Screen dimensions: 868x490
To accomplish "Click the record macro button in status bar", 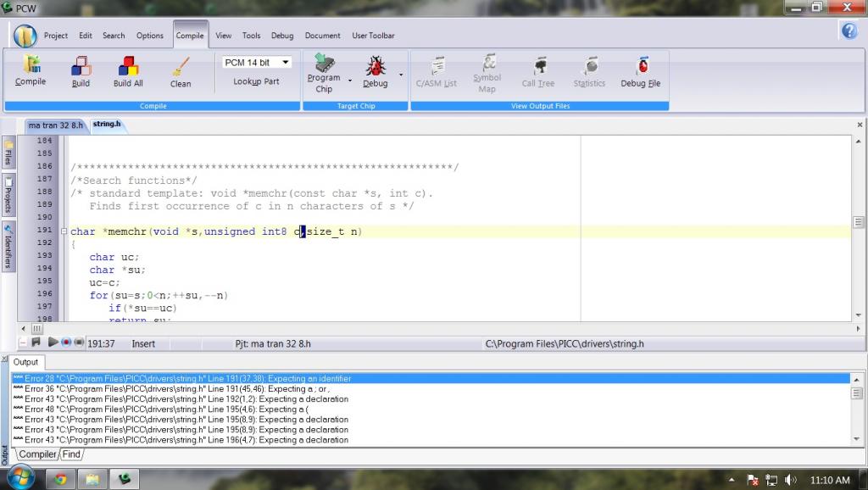I will point(66,342).
